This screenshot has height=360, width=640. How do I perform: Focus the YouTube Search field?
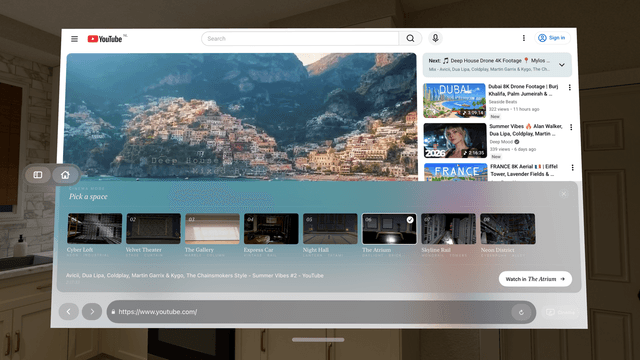[300, 38]
